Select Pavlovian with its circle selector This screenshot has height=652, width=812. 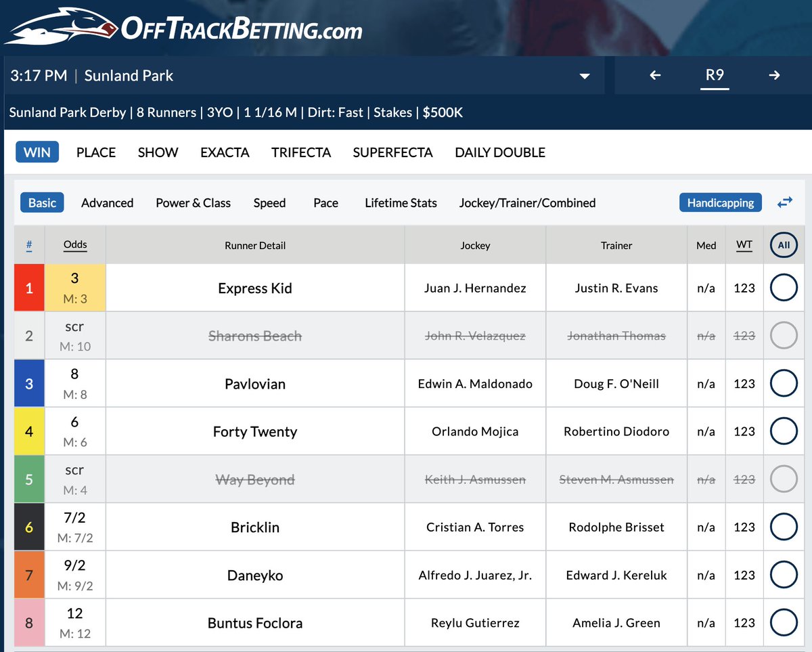pos(784,383)
